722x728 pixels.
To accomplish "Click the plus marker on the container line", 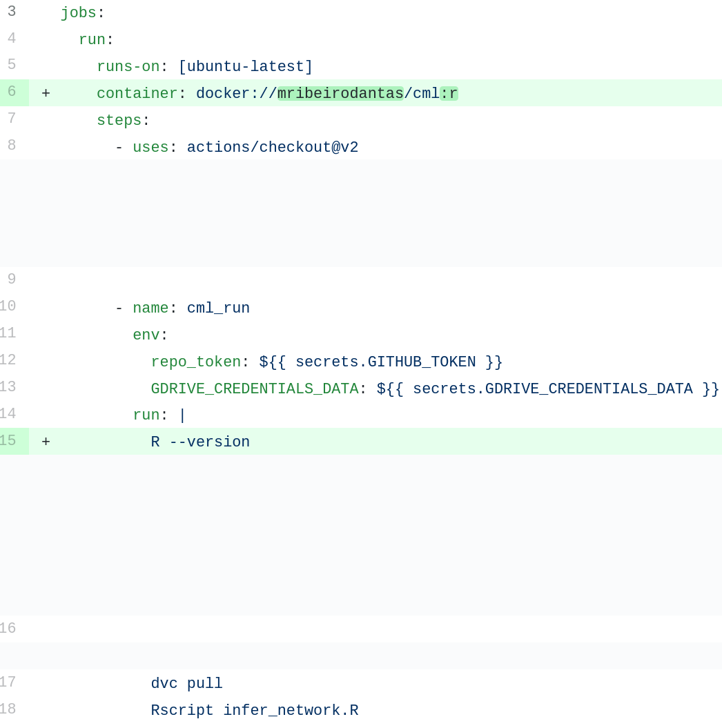I will click(46, 94).
